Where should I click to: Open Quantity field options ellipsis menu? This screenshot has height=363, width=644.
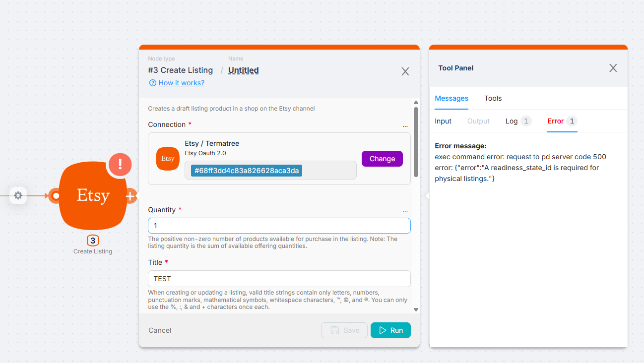(405, 210)
